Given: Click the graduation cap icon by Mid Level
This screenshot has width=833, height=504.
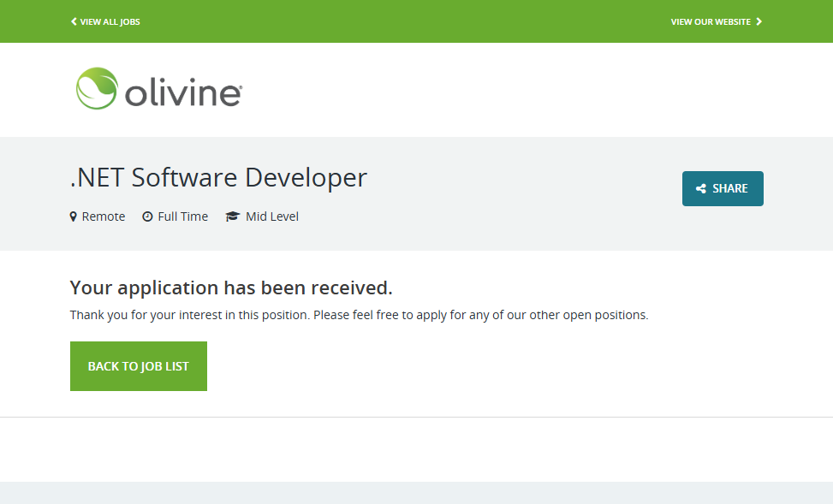Looking at the screenshot, I should (232, 216).
